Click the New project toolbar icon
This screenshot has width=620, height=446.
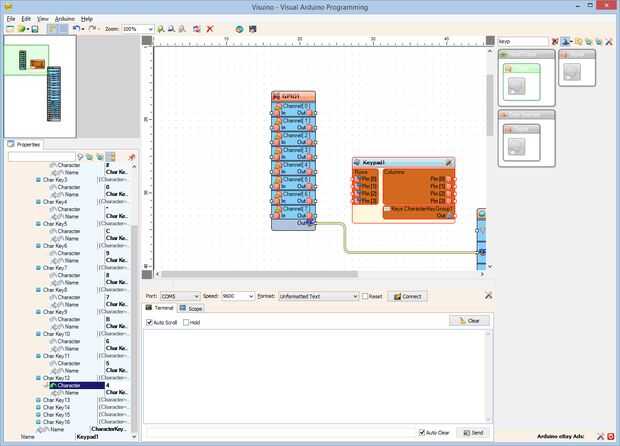click(10, 29)
